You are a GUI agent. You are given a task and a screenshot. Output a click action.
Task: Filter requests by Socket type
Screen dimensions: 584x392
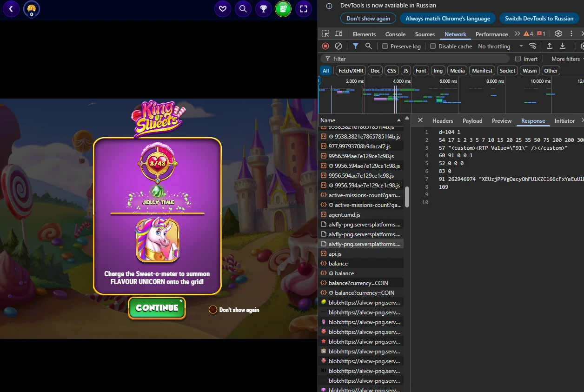(x=507, y=71)
